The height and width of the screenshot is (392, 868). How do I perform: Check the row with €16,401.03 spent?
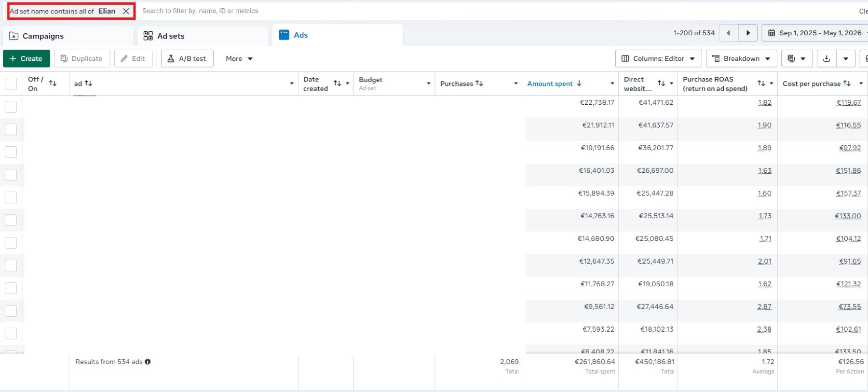pos(11,175)
